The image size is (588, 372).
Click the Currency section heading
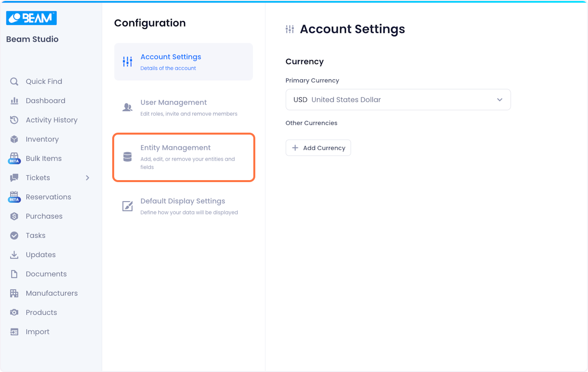(x=305, y=62)
